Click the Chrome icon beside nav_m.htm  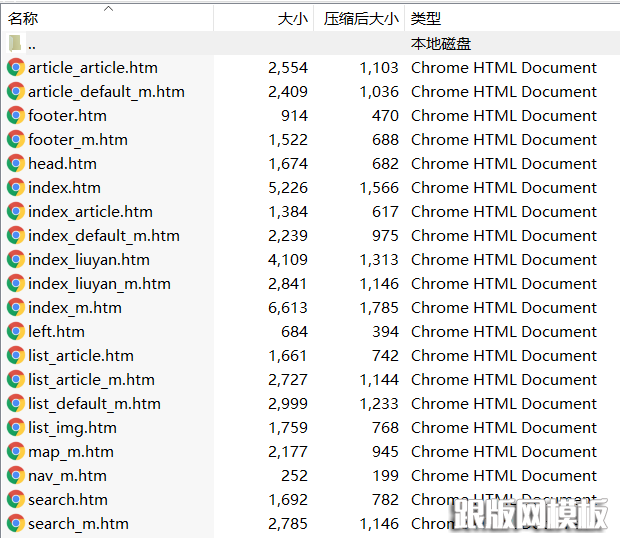(x=16, y=476)
